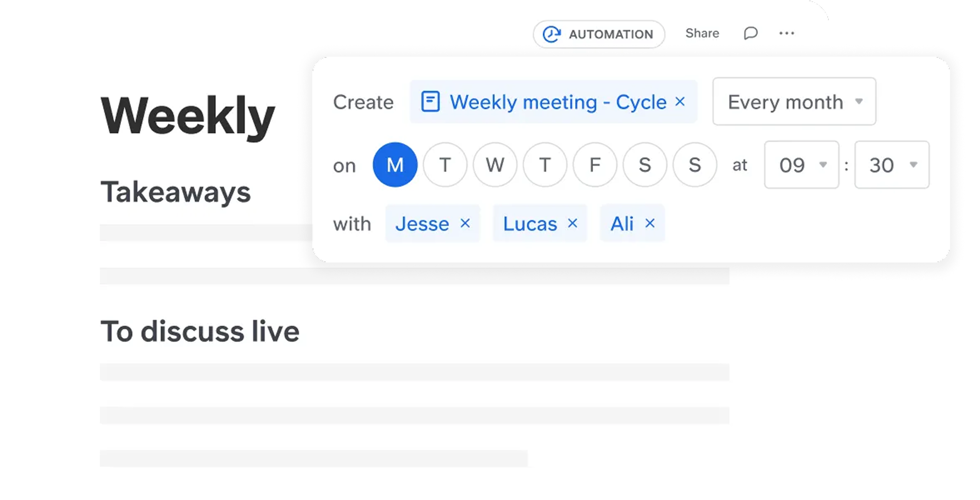Open the Every month frequency dropdown
Image resolution: width=980 pixels, height=500 pixels.
(x=794, y=102)
